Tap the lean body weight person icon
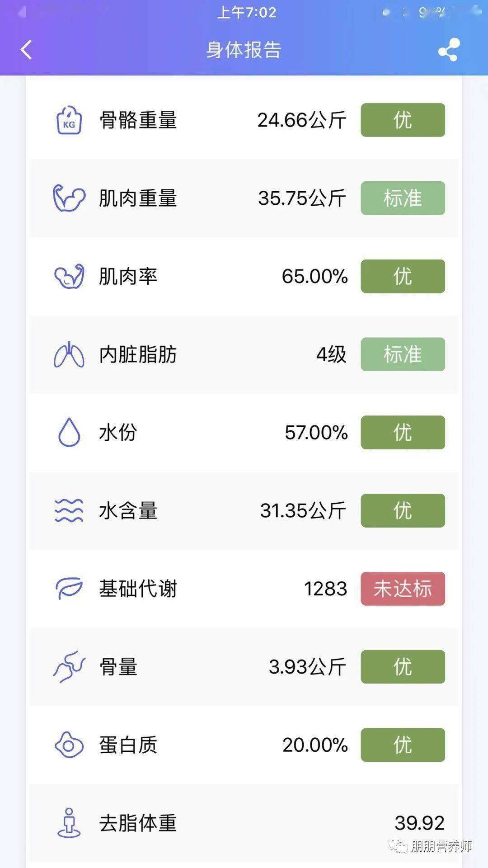Image resolution: width=488 pixels, height=868 pixels. (69, 823)
